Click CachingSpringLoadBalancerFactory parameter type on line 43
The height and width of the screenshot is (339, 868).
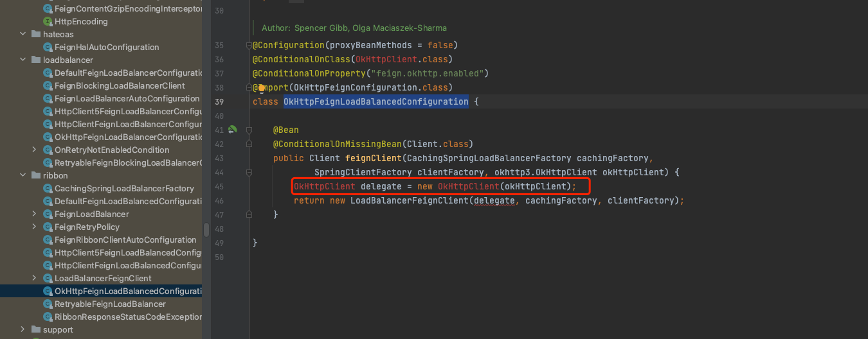coord(489,158)
